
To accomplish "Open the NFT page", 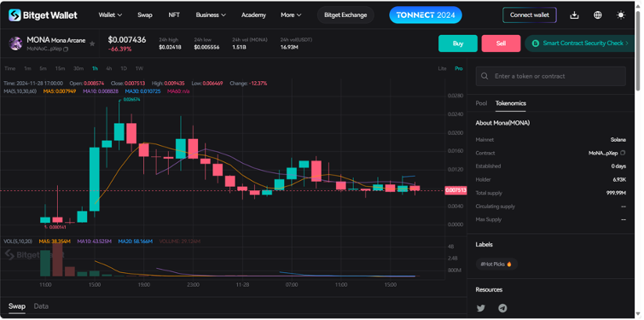I will coord(174,15).
